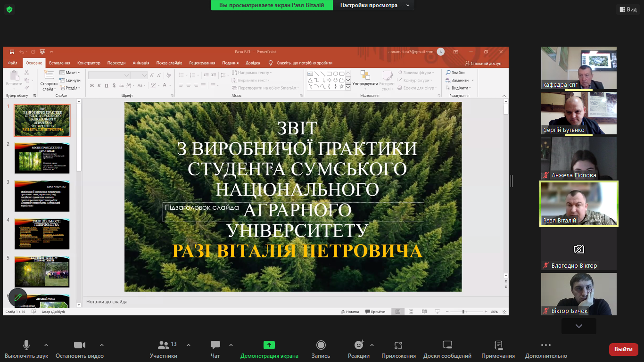
Task: Select Віктор Бичок's video tile
Action: [x=578, y=294]
